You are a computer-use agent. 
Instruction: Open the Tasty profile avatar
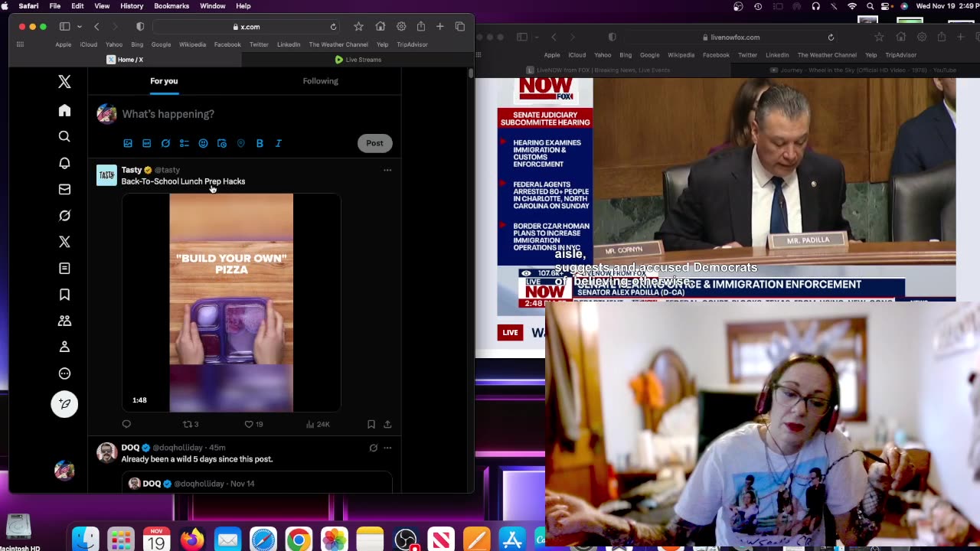(106, 175)
